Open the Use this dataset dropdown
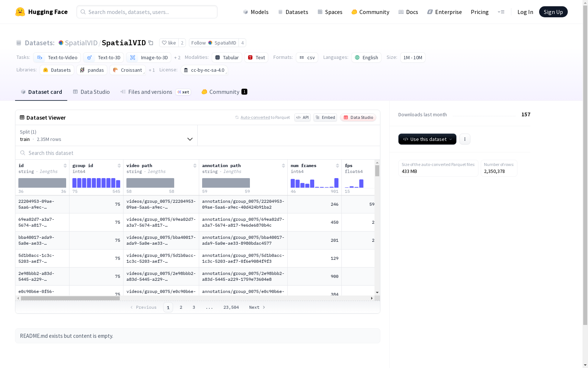The image size is (588, 368). click(427, 139)
